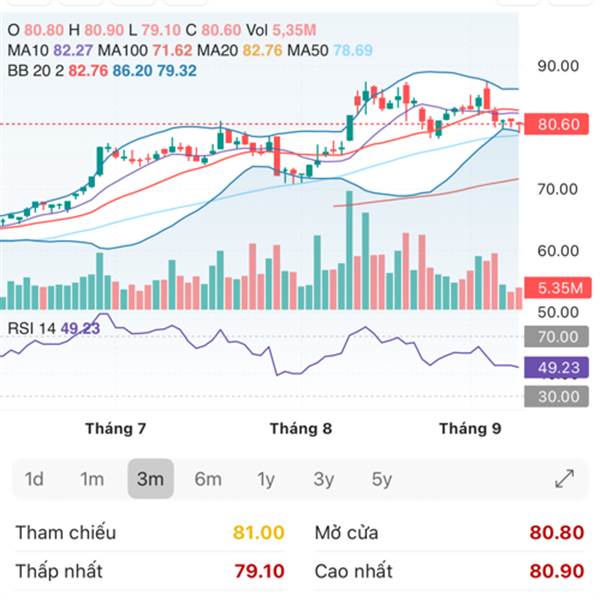Click MA100 value 71.62
The height and width of the screenshot is (600, 600).
pyautogui.click(x=172, y=51)
